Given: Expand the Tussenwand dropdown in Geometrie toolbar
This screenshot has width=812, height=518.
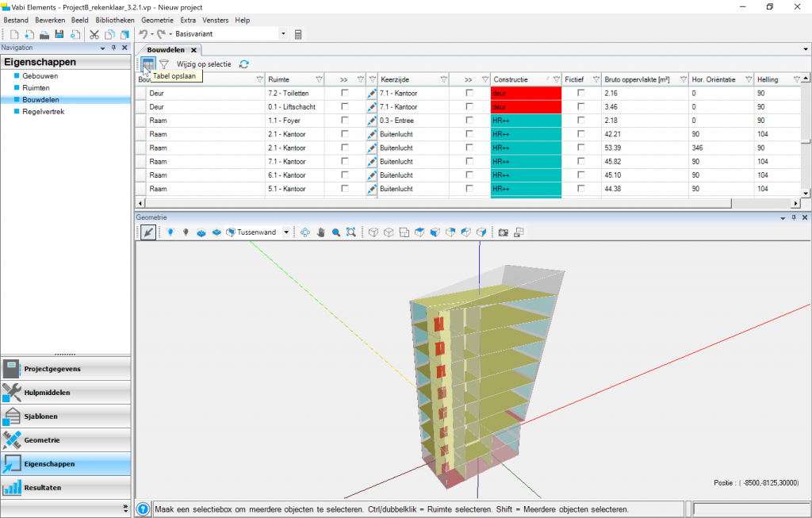Looking at the screenshot, I should coord(286,232).
